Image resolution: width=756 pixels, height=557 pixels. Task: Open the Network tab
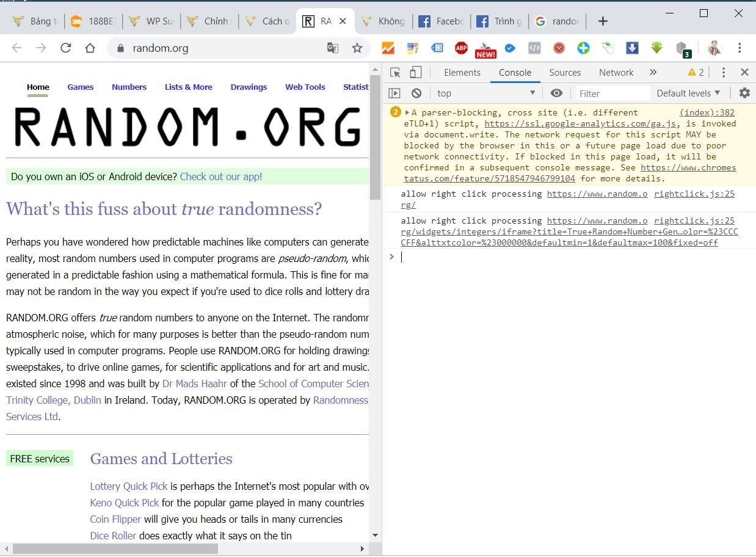[616, 73]
